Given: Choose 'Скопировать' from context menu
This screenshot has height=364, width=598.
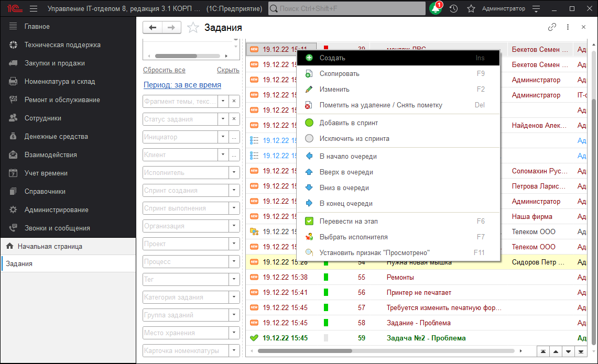Looking at the screenshot, I should click(x=339, y=74).
